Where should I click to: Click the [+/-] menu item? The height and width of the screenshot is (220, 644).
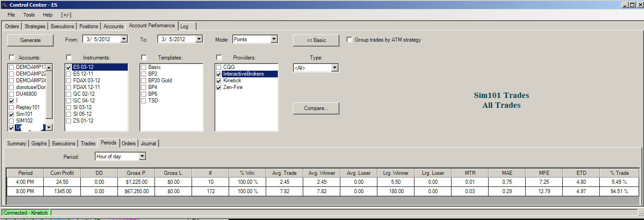tap(66, 15)
